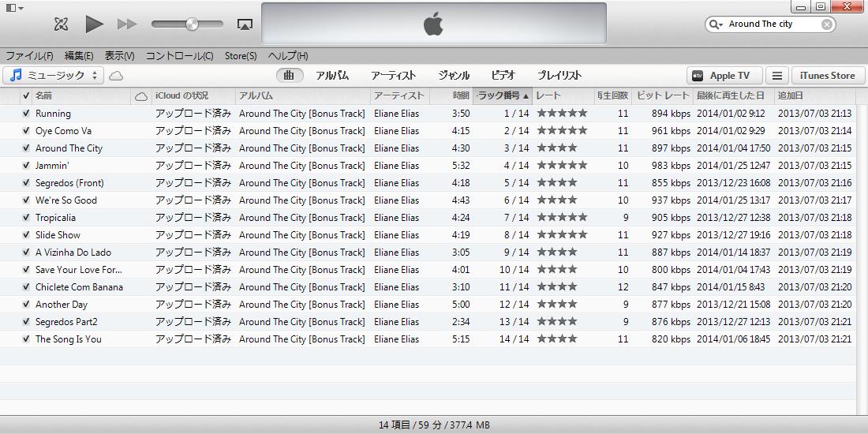Click the 5:32 duration of Jammin'
868x434 pixels.
(461, 166)
